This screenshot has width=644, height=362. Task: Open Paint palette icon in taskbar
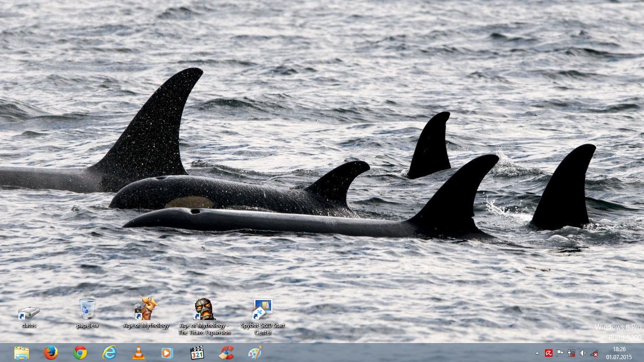[x=255, y=353]
